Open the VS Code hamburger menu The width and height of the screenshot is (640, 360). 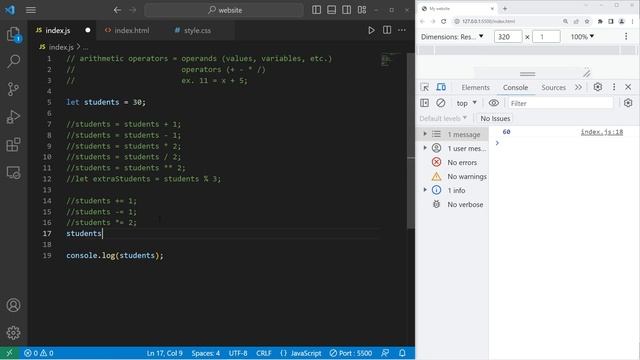coord(31,10)
